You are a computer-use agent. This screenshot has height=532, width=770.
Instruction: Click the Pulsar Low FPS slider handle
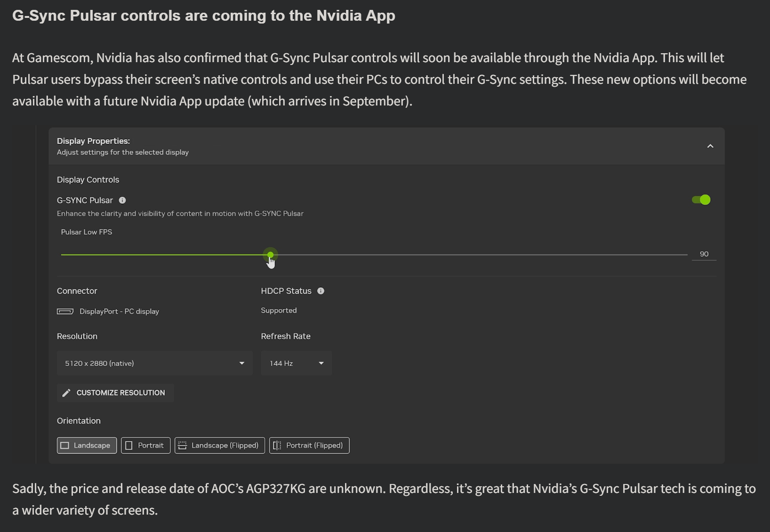[271, 255]
